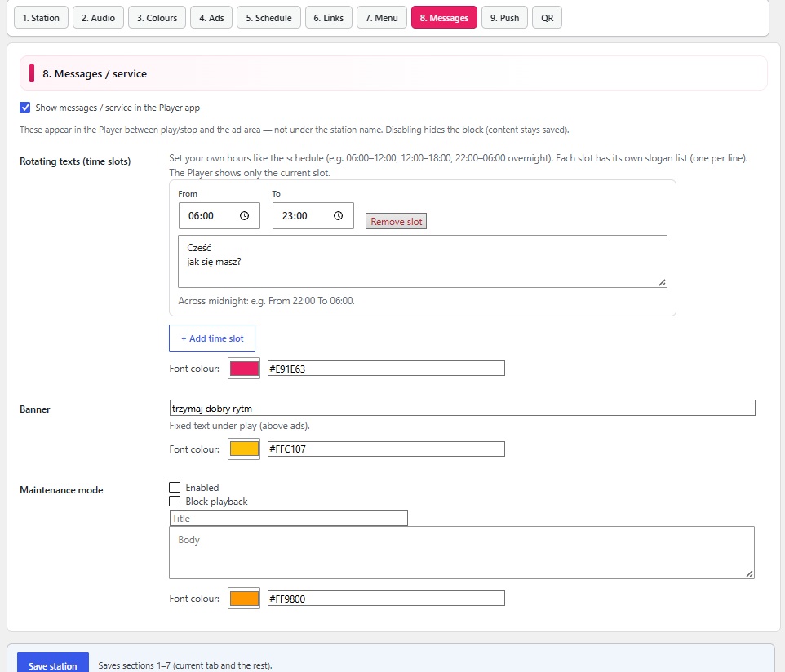Toggle Show messages / service in the Player app

click(25, 108)
